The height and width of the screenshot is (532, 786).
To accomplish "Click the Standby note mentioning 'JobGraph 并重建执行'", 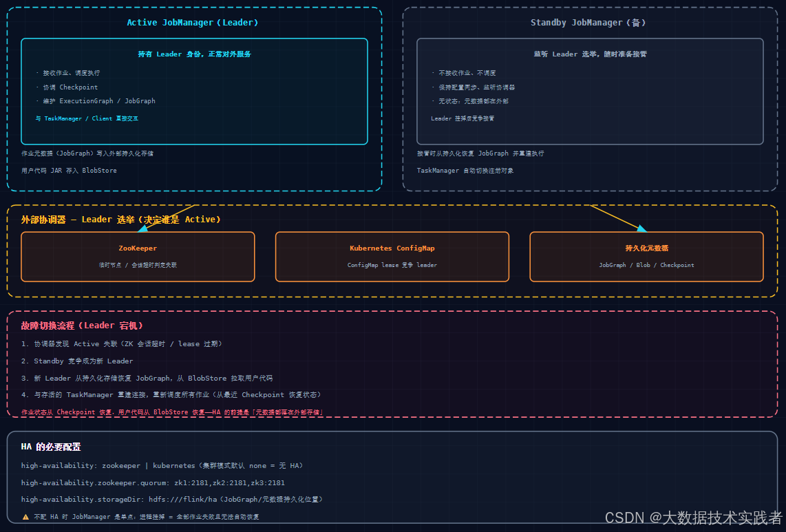I will [x=480, y=153].
